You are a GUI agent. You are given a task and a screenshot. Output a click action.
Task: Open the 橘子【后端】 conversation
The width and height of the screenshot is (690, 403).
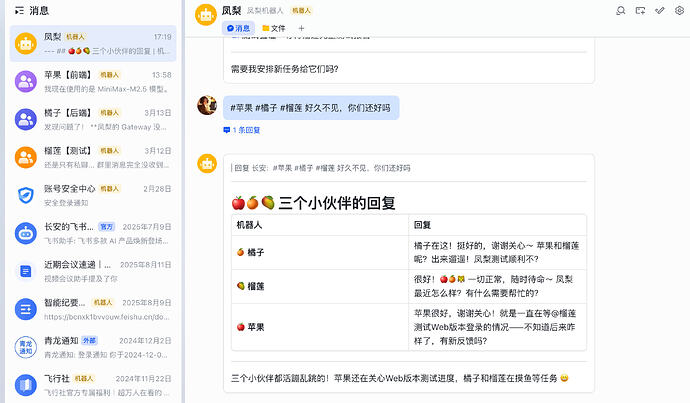(x=93, y=120)
